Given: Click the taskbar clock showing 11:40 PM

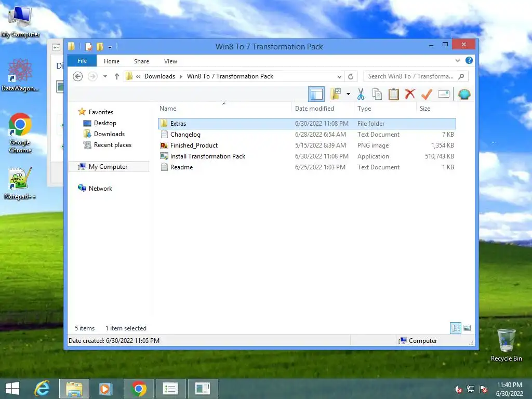Looking at the screenshot, I should pos(509,389).
